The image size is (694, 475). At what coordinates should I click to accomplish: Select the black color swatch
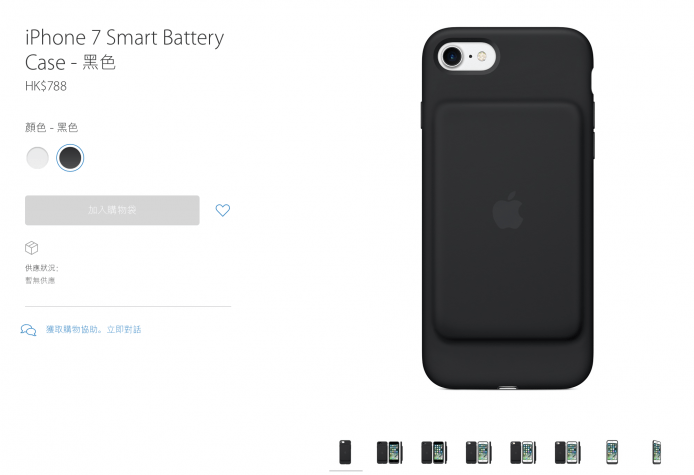coord(70,158)
